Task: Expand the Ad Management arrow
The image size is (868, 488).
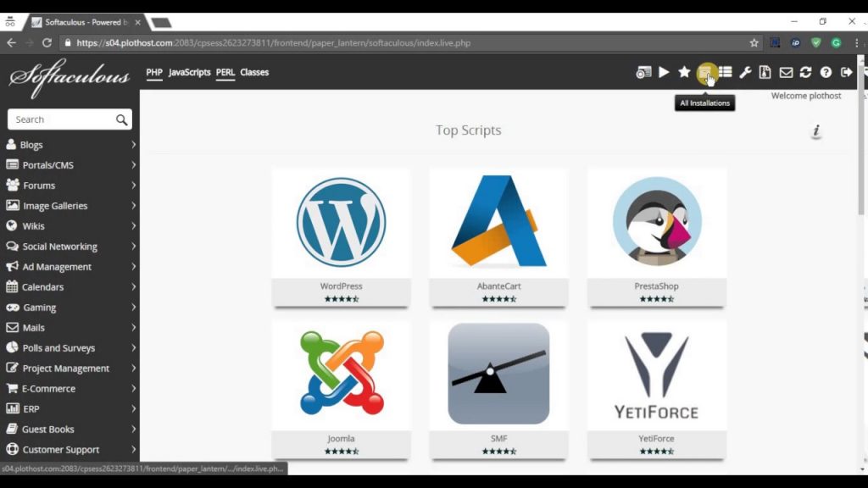Action: pos(133,267)
